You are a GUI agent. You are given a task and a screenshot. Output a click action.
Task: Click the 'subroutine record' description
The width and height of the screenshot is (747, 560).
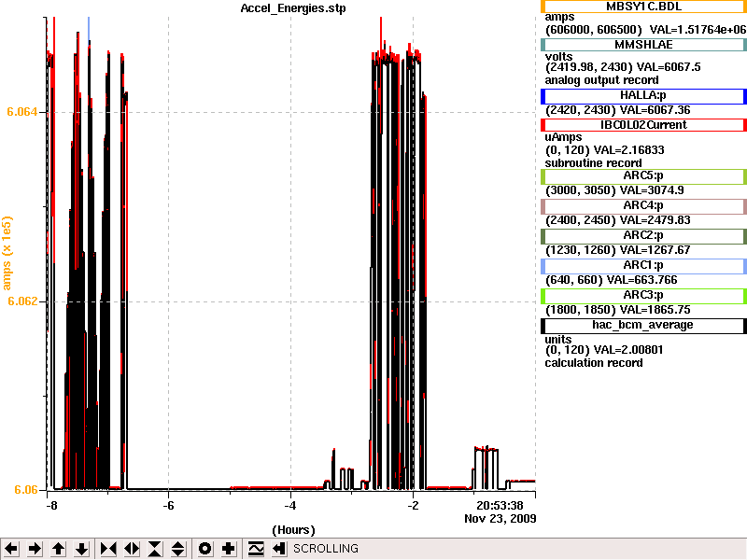[x=593, y=163]
